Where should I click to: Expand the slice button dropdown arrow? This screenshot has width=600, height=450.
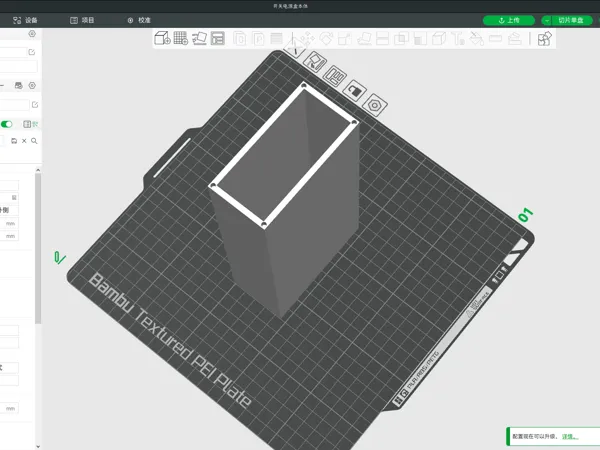[547, 20]
